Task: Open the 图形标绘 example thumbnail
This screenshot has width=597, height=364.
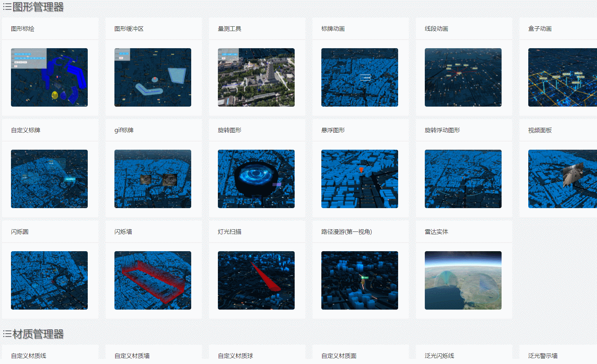Action: [x=49, y=77]
